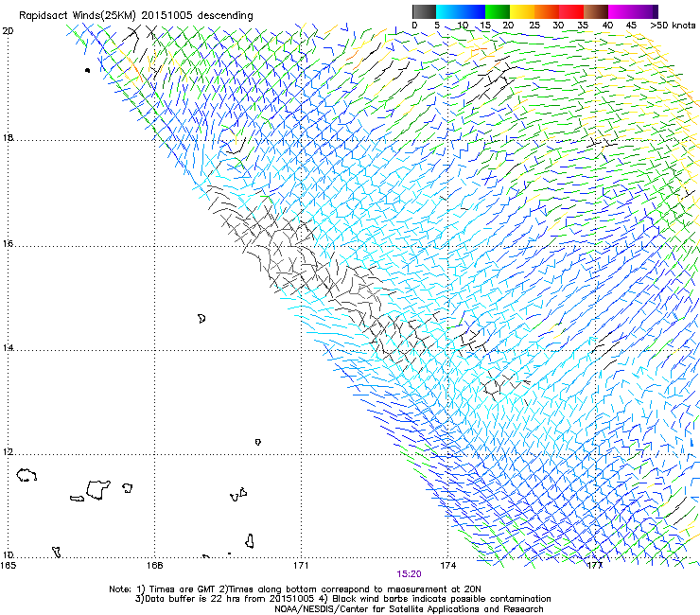Click the yellow 20-25 knots legend swatch
This screenshot has height=615, width=700.
click(x=522, y=11)
